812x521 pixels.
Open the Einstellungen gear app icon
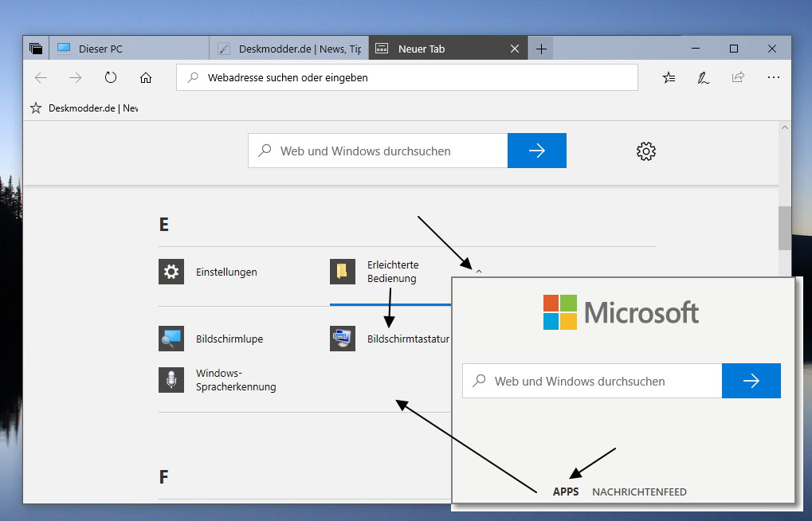pos(171,272)
